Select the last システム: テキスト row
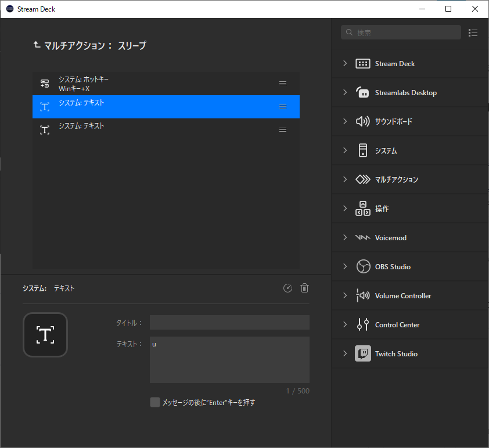The height and width of the screenshot is (448, 489). tap(166, 130)
